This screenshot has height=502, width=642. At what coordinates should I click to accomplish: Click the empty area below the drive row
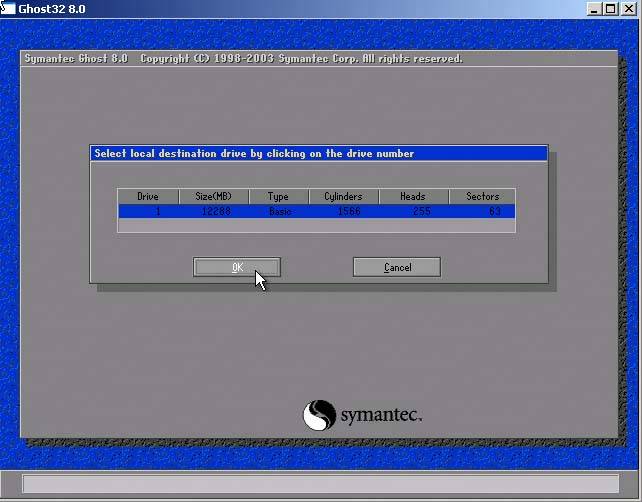click(316, 225)
